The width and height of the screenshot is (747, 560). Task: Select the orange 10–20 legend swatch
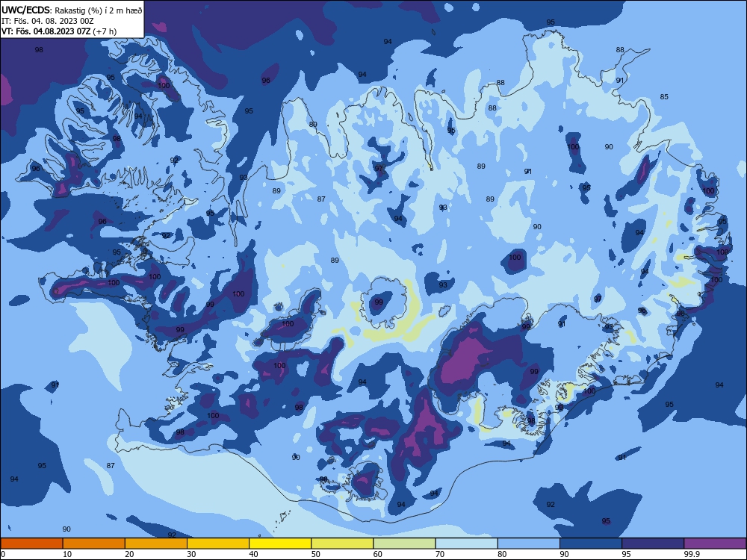coord(94,544)
